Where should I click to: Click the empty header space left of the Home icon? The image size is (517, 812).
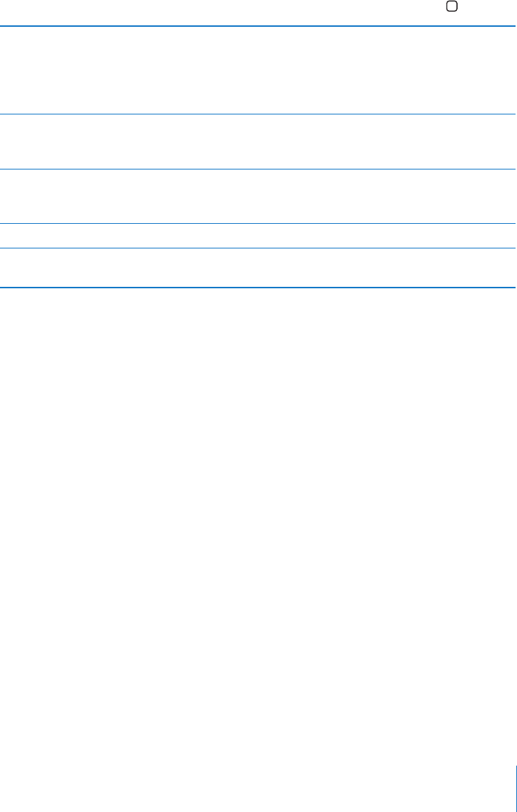tap(222, 12)
